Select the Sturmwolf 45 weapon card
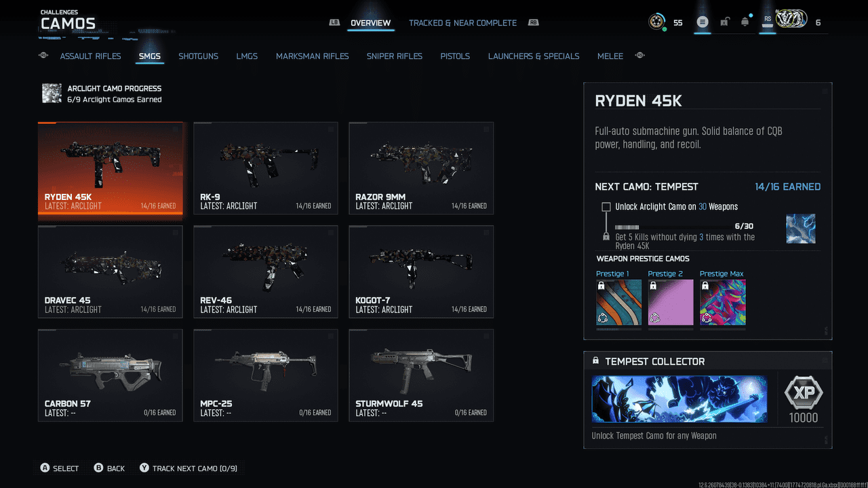 [421, 375]
